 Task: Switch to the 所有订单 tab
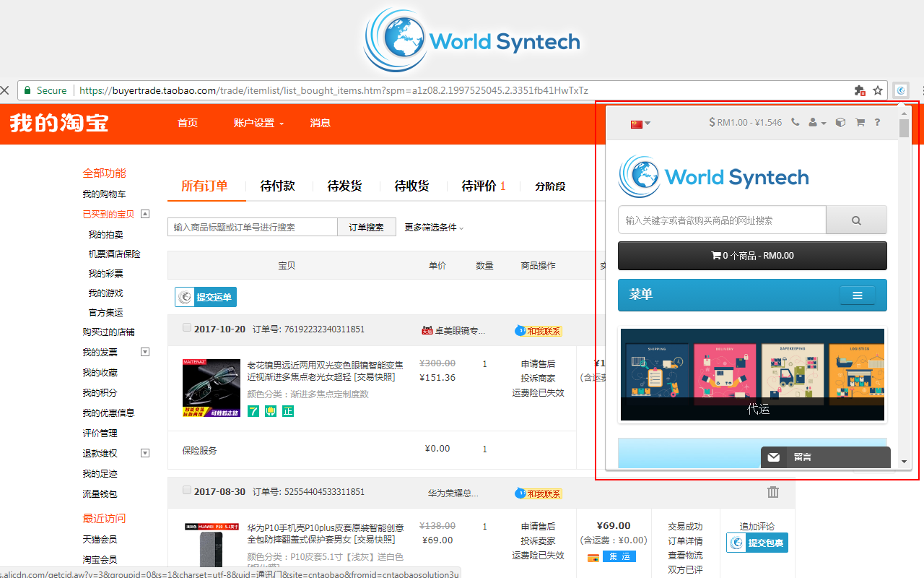204,186
